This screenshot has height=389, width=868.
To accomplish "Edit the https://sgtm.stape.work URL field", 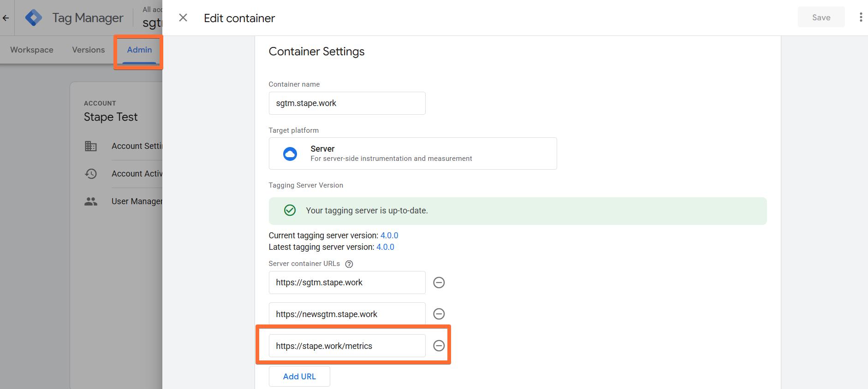I will click(347, 283).
